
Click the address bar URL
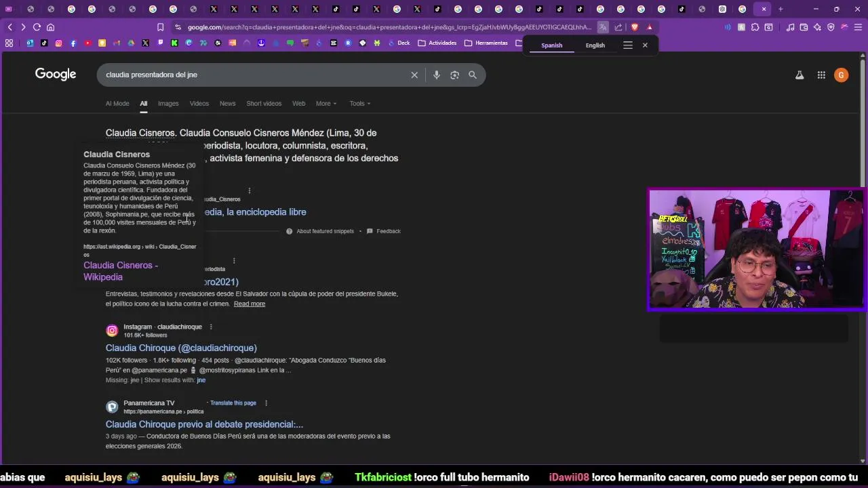click(389, 27)
